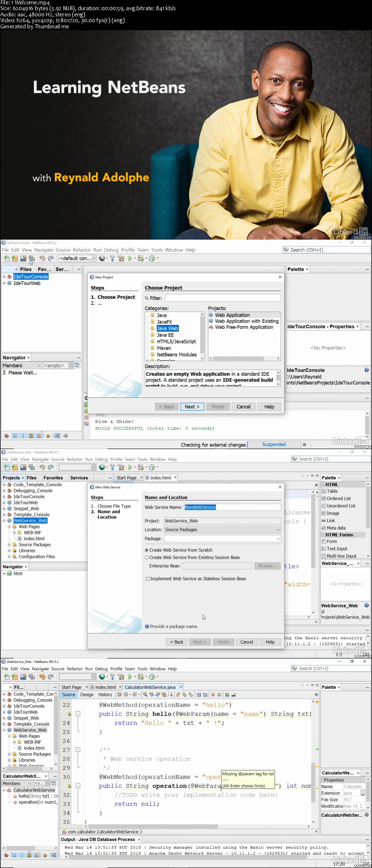
Task: Click Profile Project icon in IdeTourConsole window toolbar
Action: point(152,258)
